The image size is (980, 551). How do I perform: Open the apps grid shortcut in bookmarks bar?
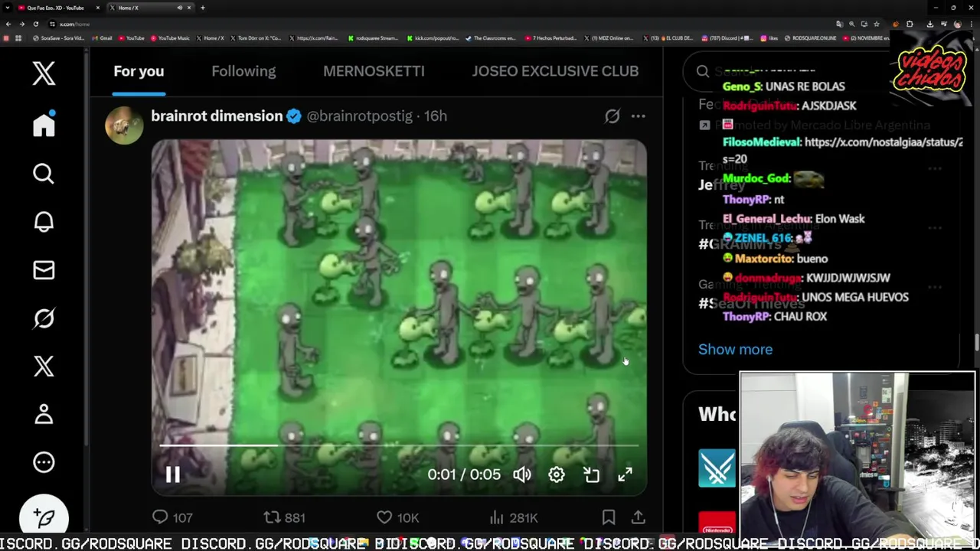point(18,38)
